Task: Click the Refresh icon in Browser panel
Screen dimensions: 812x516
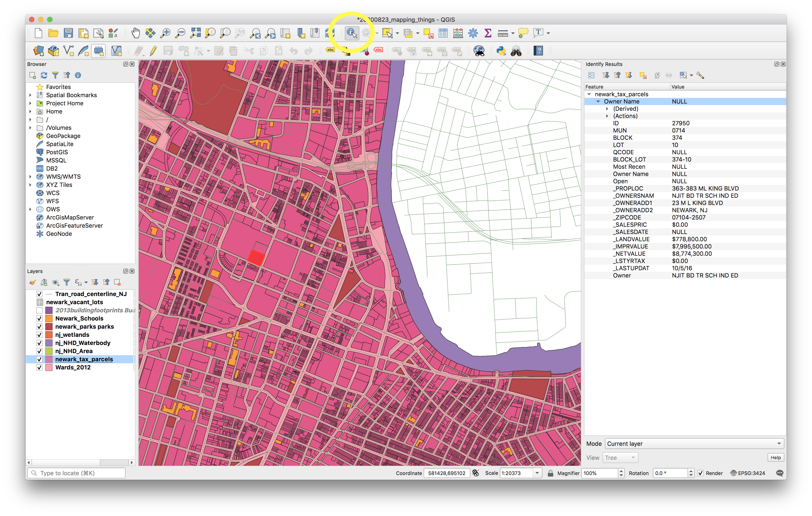Action: click(44, 75)
